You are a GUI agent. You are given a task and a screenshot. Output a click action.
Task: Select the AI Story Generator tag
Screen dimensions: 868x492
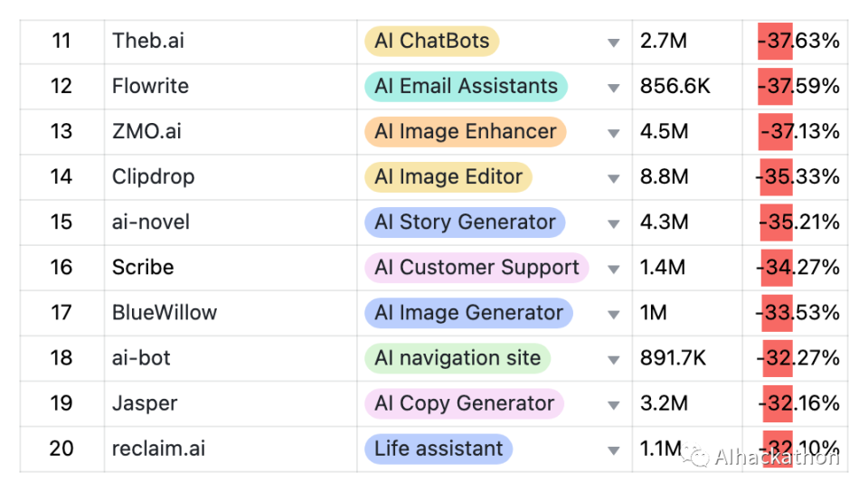pos(465,222)
